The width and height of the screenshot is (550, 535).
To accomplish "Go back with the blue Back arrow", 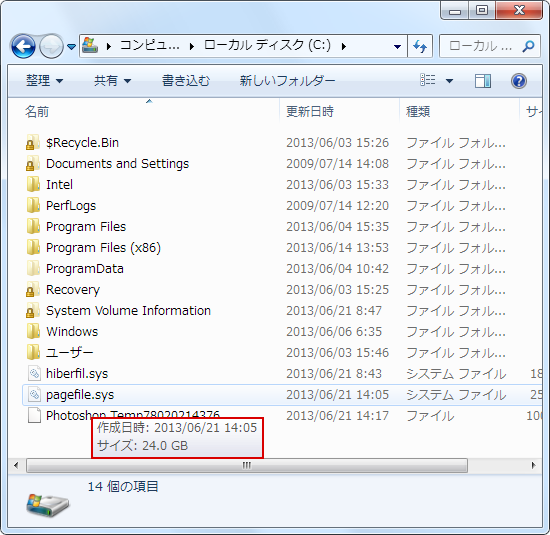I will (23, 46).
